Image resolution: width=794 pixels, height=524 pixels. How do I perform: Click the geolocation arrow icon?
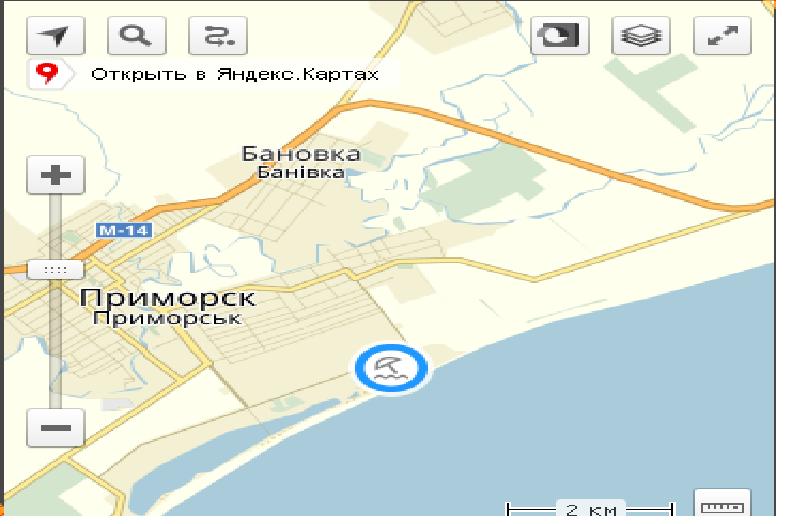[x=56, y=35]
